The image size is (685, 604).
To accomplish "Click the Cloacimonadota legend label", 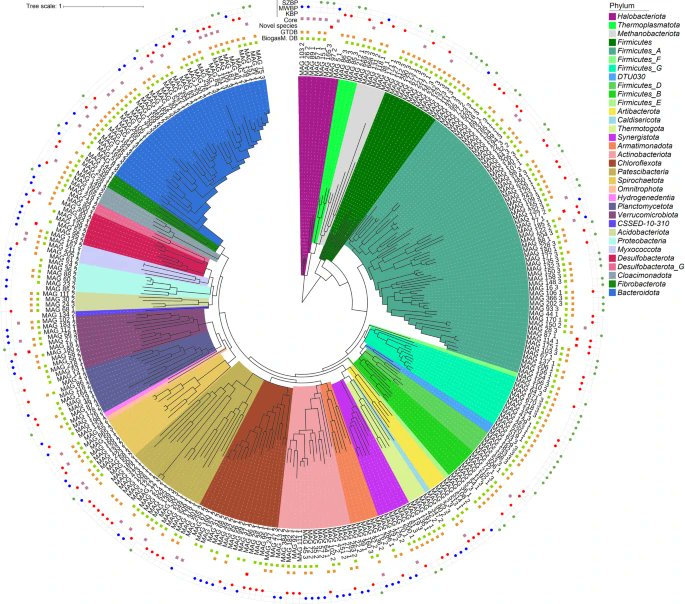I will coord(644,276).
